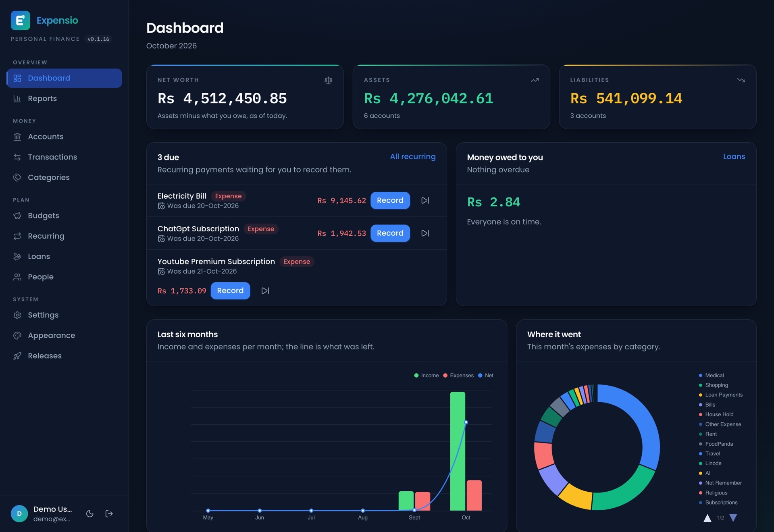The height and width of the screenshot is (532, 774).
Task: Open the Loans link in Money owed card
Action: pos(734,156)
